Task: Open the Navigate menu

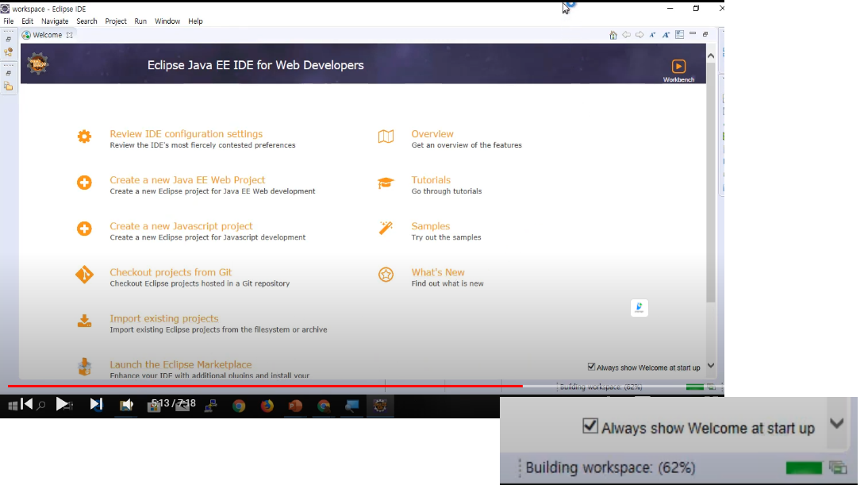Action: 56,21
